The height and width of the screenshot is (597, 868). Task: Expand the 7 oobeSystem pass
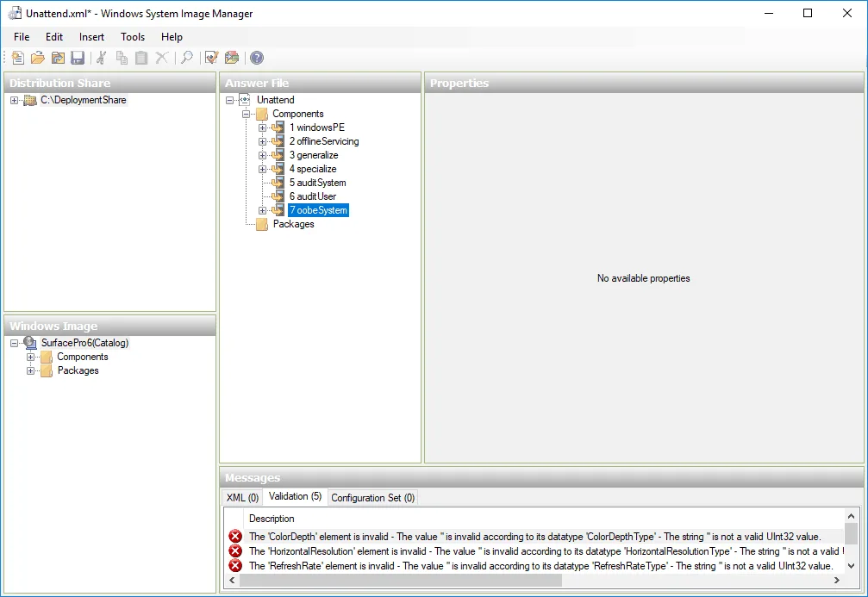(x=262, y=211)
